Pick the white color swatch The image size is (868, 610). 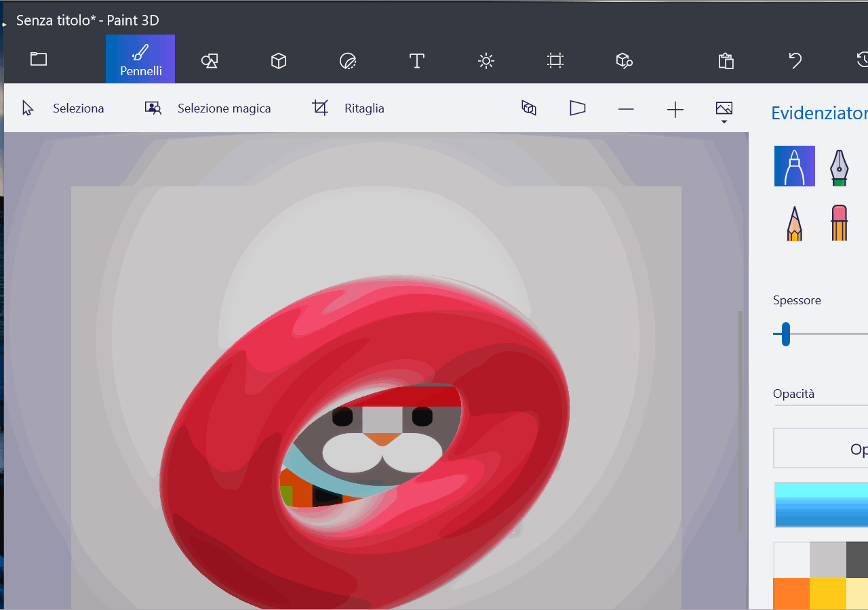pyautogui.click(x=791, y=561)
